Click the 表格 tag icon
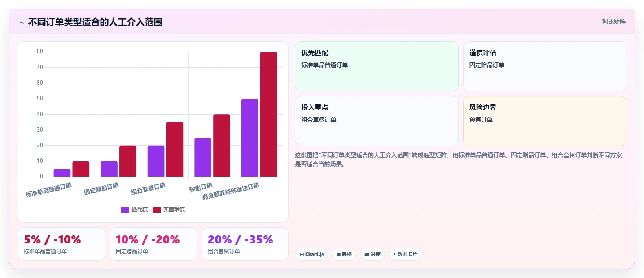Image resolution: width=644 pixels, height=278 pixels. coord(338,254)
